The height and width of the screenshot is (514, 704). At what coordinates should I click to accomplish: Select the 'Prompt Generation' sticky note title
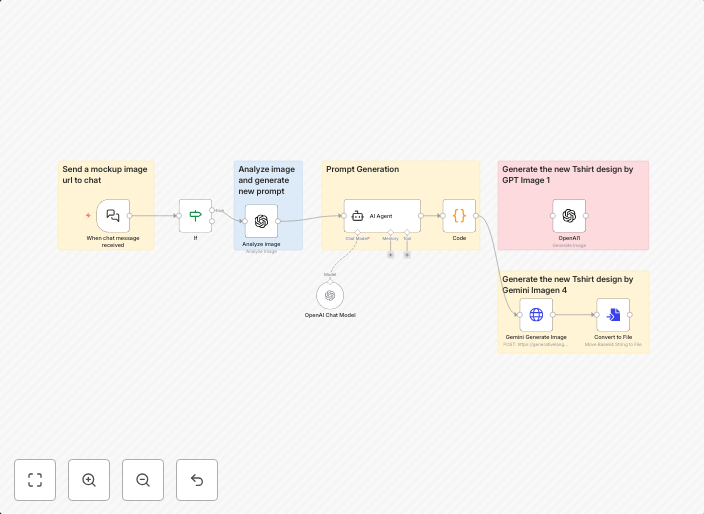(x=362, y=169)
